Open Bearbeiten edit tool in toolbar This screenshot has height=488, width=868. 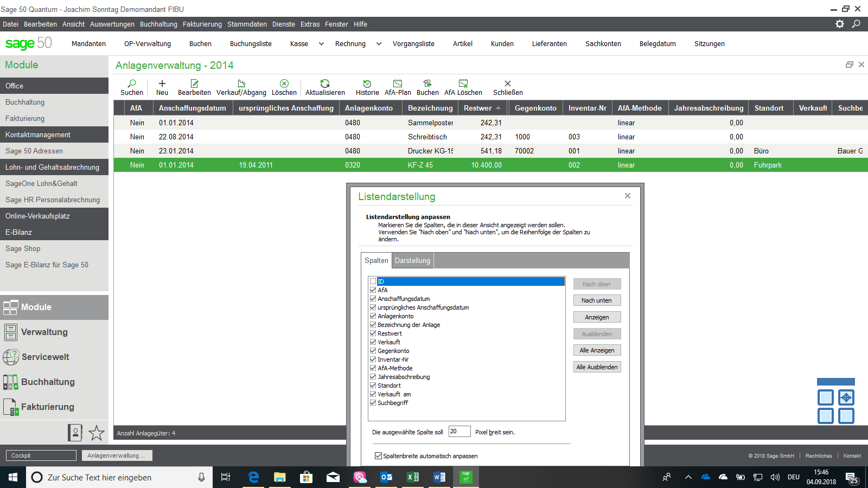[x=194, y=84]
